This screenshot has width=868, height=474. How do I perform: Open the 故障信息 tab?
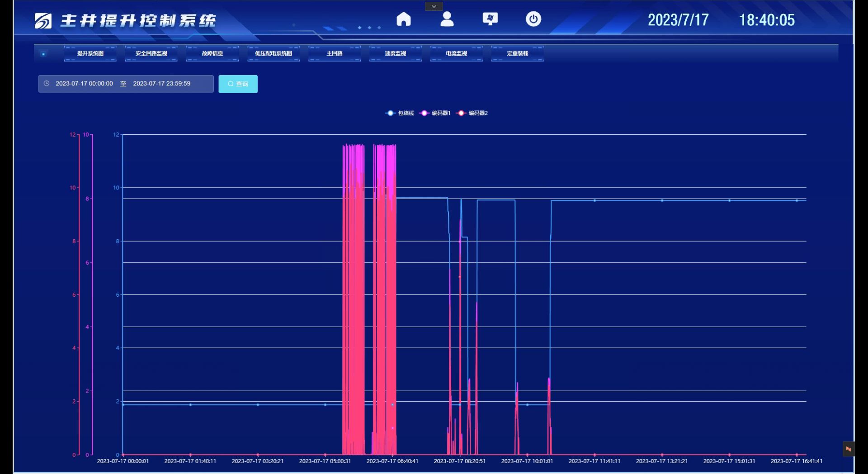(x=212, y=53)
